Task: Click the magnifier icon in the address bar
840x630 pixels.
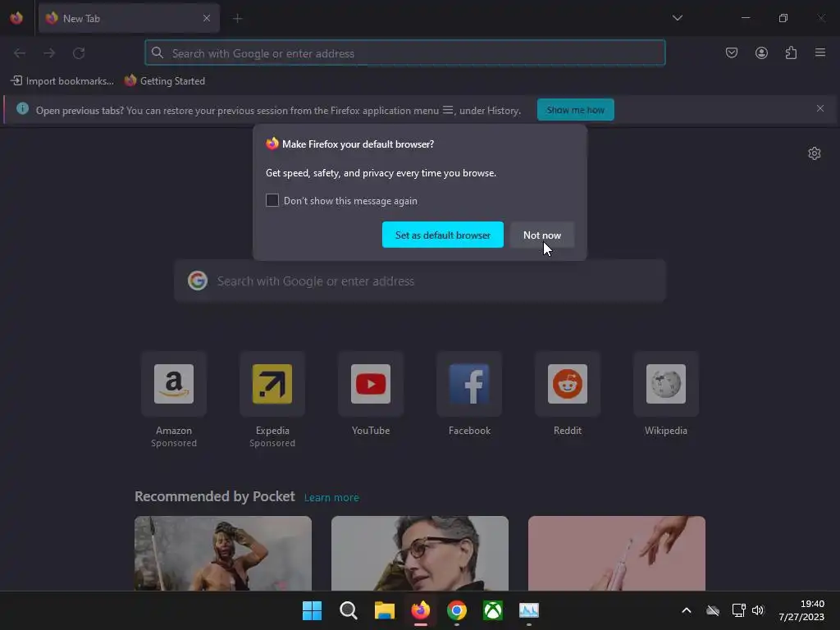Action: pyautogui.click(x=157, y=52)
